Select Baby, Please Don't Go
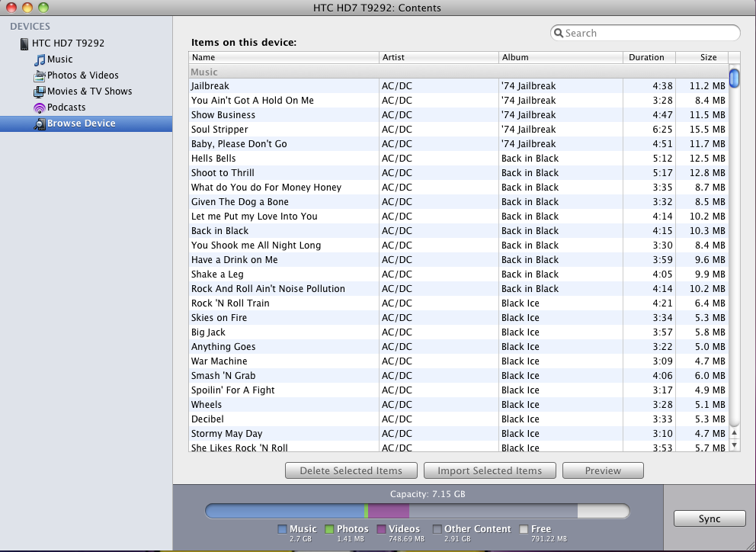Viewport: 756px width, 552px height. coord(459,144)
